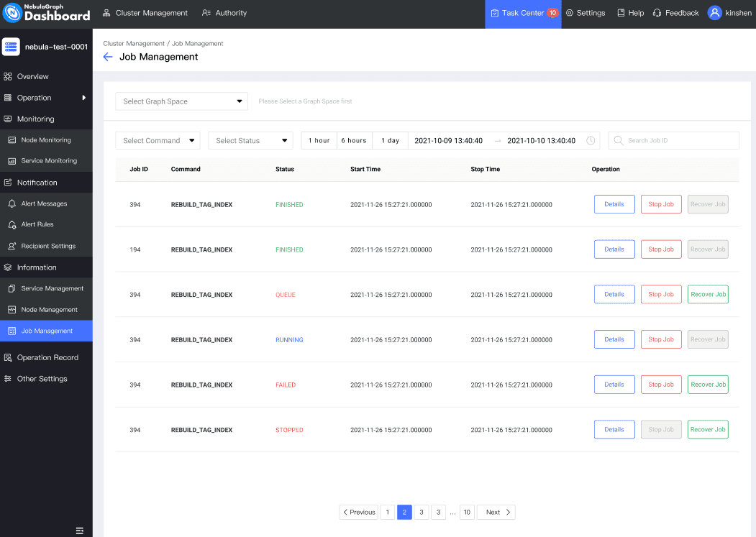Stop the RUNNING job
The image size is (756, 537).
coord(661,339)
